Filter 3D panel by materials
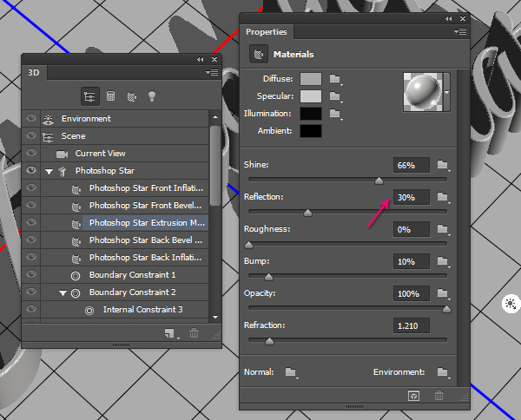The width and height of the screenshot is (521, 420). (x=131, y=96)
